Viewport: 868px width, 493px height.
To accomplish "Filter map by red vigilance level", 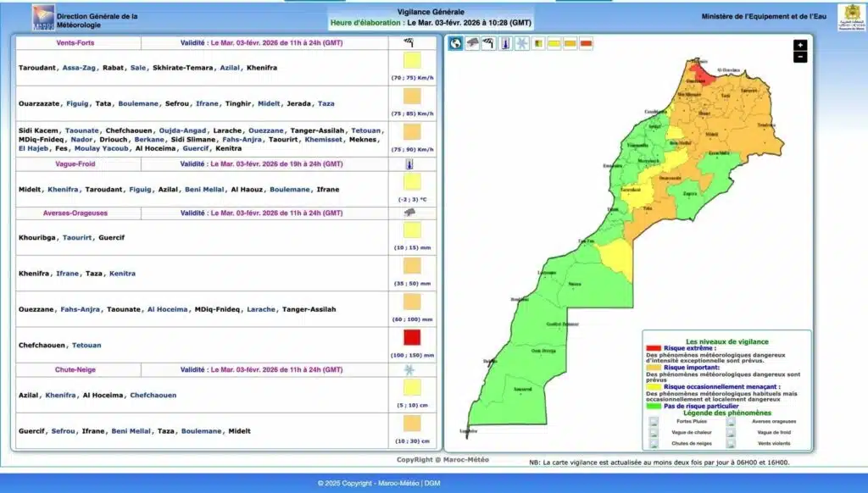I will click(586, 44).
